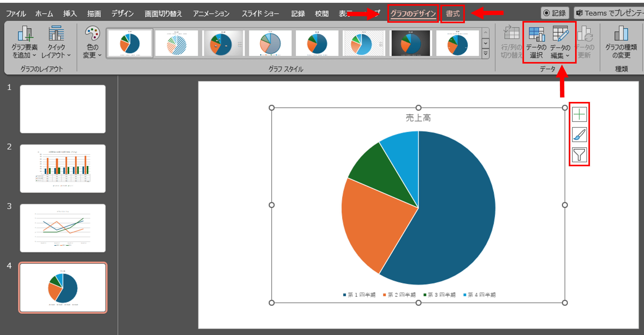Switch to the 挿入 tab
Viewport: 644px width, 335px height.
pos(70,13)
